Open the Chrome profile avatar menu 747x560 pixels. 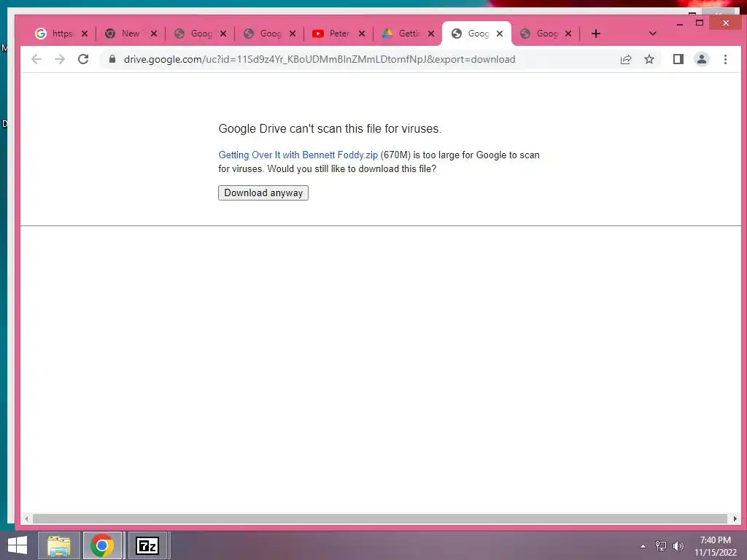[701, 59]
